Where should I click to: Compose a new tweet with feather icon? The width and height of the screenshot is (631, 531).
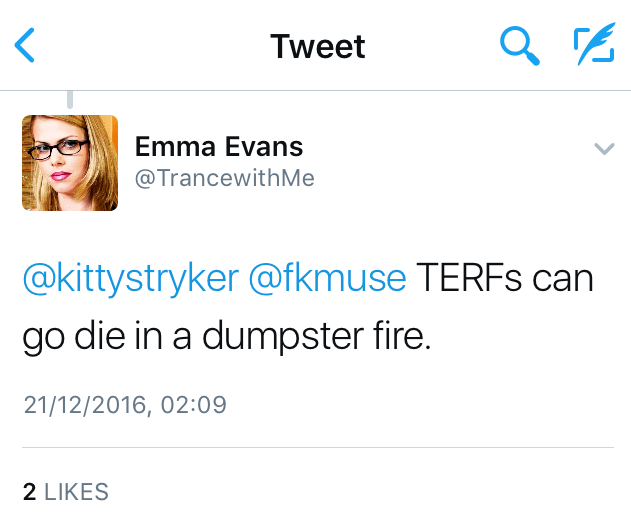(x=593, y=45)
